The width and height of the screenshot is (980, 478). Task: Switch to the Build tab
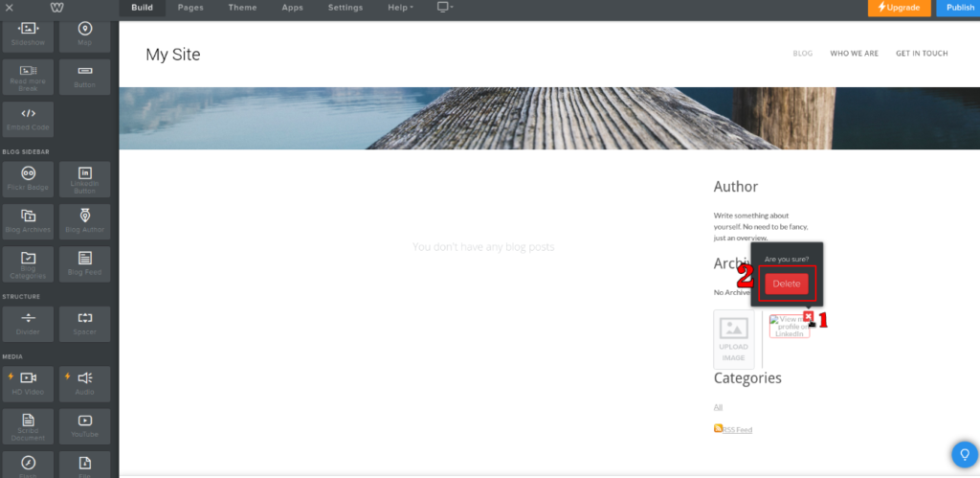[x=142, y=8]
